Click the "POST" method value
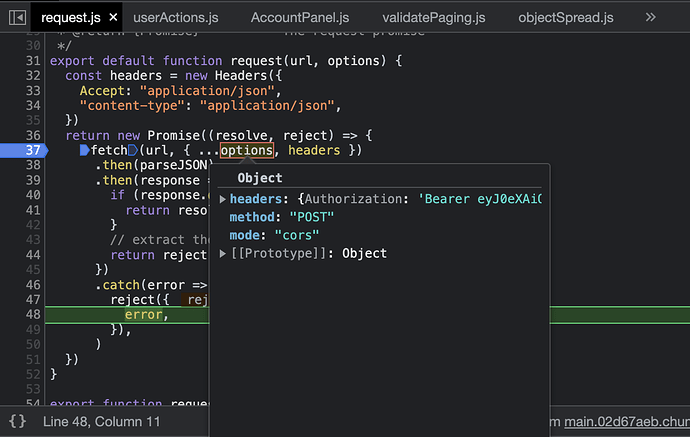The image size is (690, 437). point(312,217)
